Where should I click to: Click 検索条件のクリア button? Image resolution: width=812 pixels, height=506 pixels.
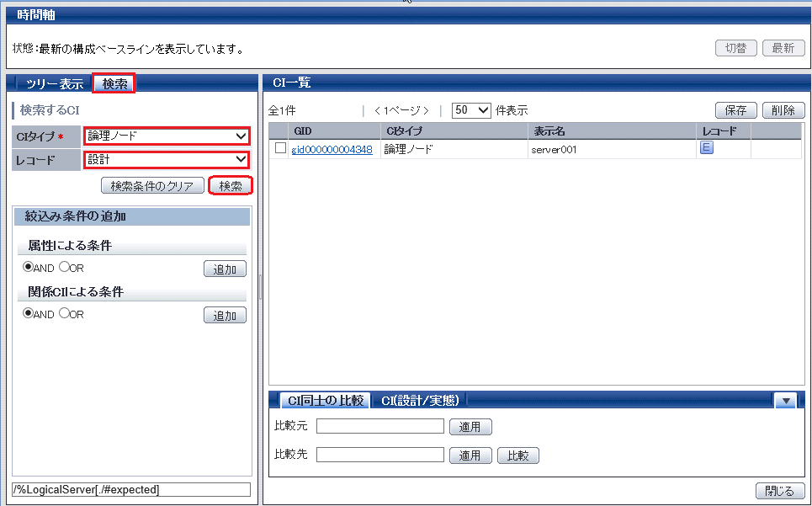click(152, 185)
